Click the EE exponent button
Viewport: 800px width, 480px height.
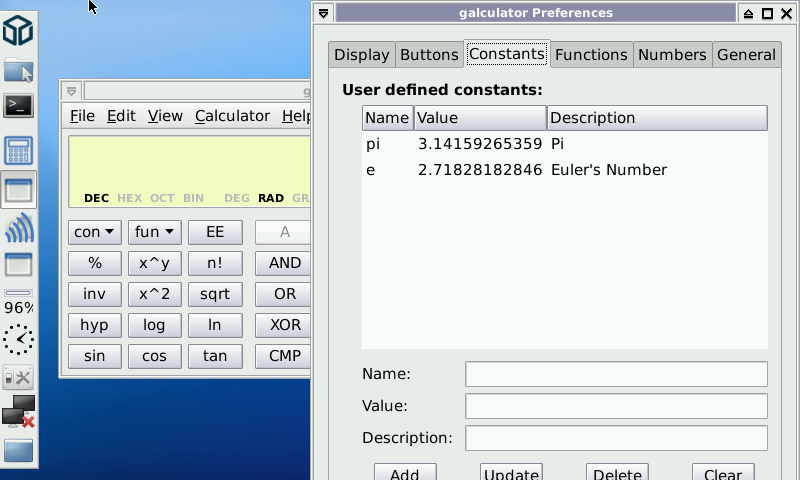(215, 232)
